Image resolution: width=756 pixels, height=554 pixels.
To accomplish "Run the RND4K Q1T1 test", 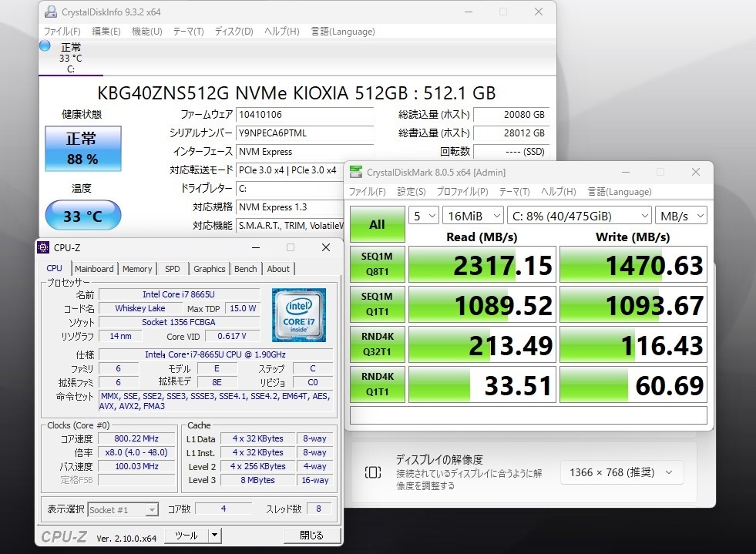I will coord(377,384).
